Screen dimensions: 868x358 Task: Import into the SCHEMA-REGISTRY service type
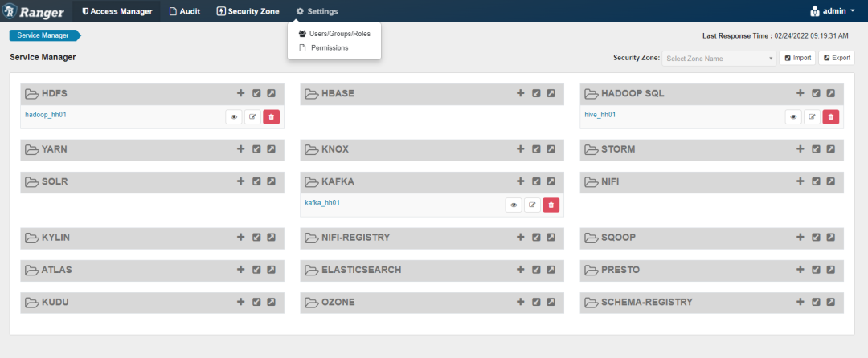[x=816, y=302]
